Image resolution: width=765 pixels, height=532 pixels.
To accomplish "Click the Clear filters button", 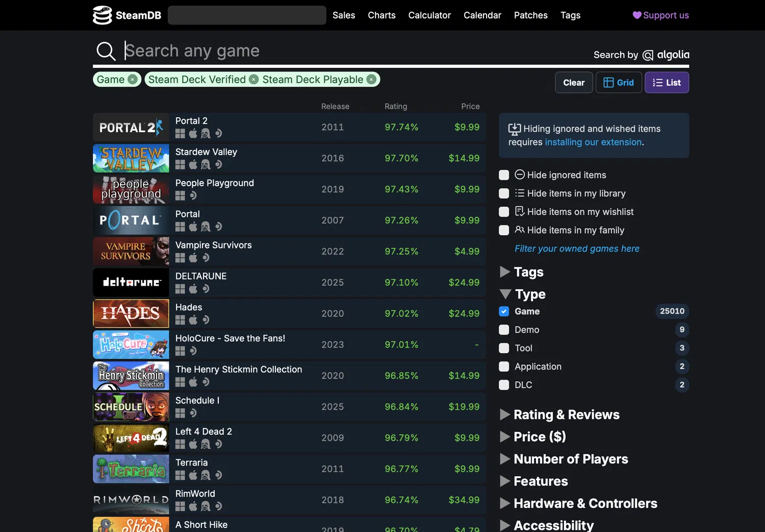I will (574, 83).
